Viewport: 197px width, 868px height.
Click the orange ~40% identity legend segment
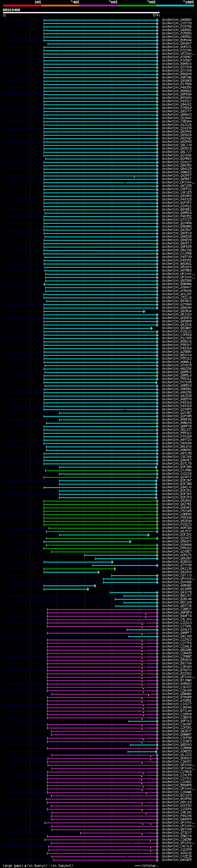point(60,6)
